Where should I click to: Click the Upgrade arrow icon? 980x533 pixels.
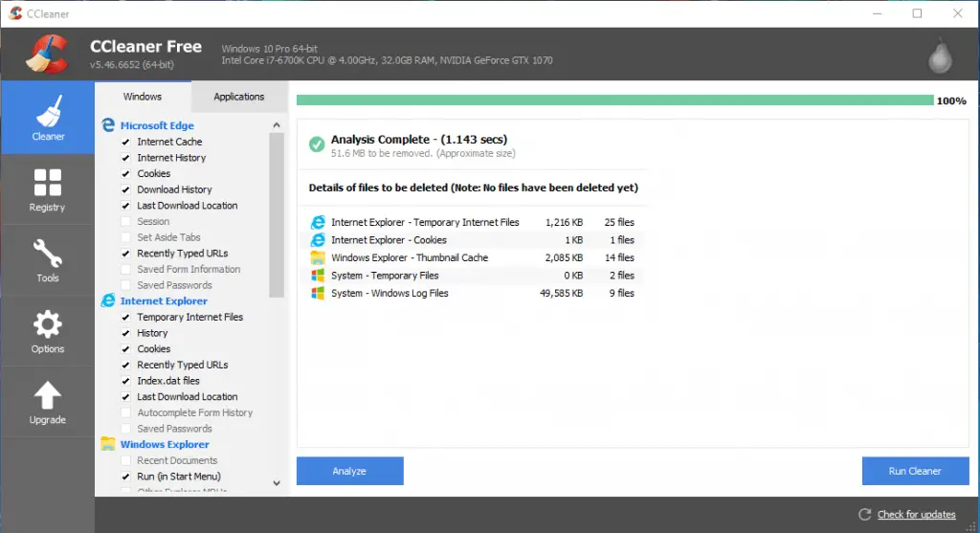[x=48, y=395]
